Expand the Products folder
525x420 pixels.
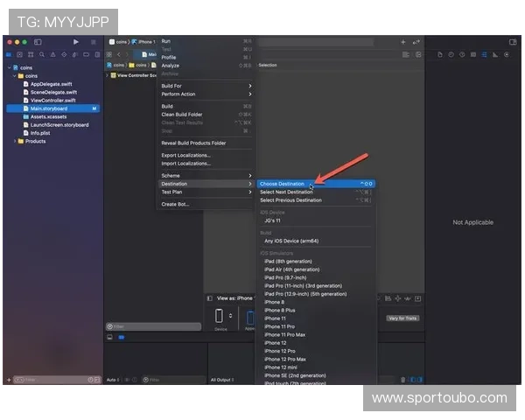point(17,141)
